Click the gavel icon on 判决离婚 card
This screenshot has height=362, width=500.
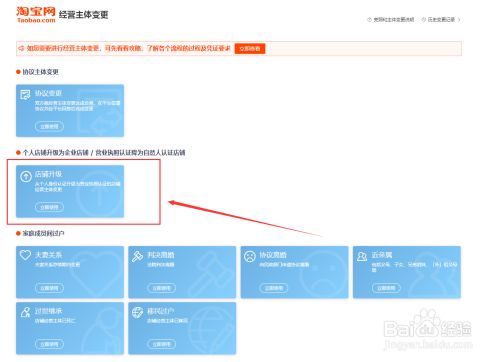(x=137, y=256)
